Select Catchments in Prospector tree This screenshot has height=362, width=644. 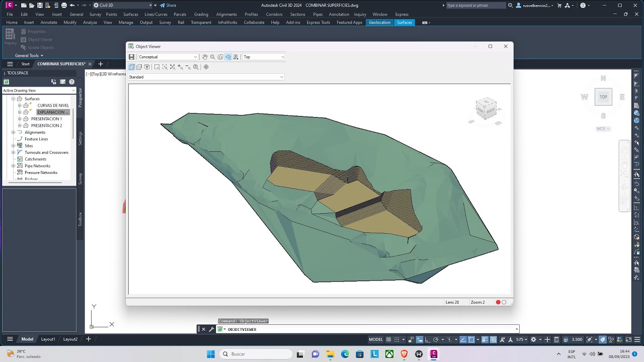[35, 159]
